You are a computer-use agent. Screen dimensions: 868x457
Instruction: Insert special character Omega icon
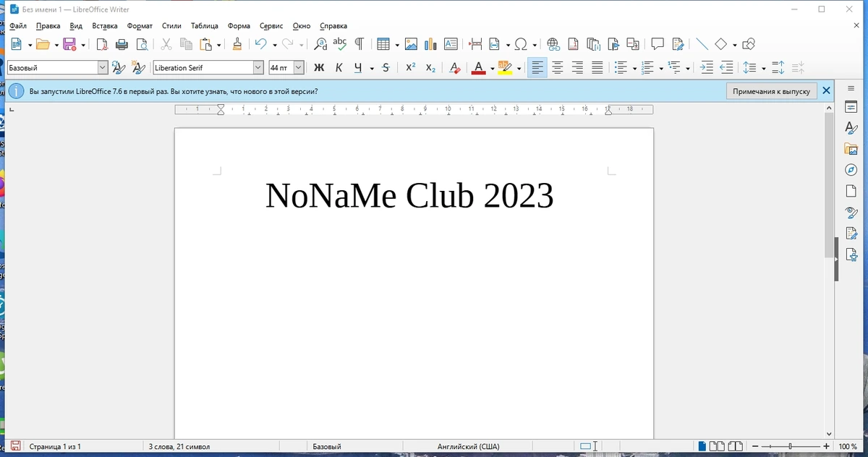520,44
